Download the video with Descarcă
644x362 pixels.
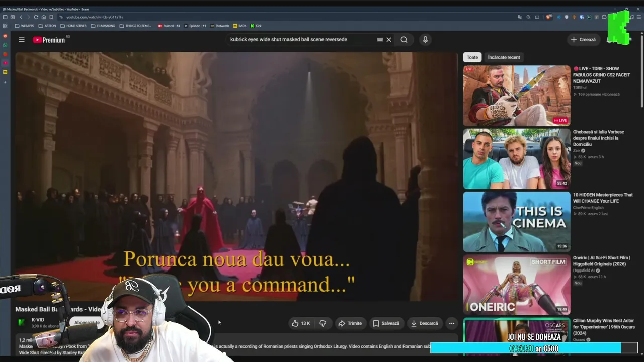coord(424,323)
